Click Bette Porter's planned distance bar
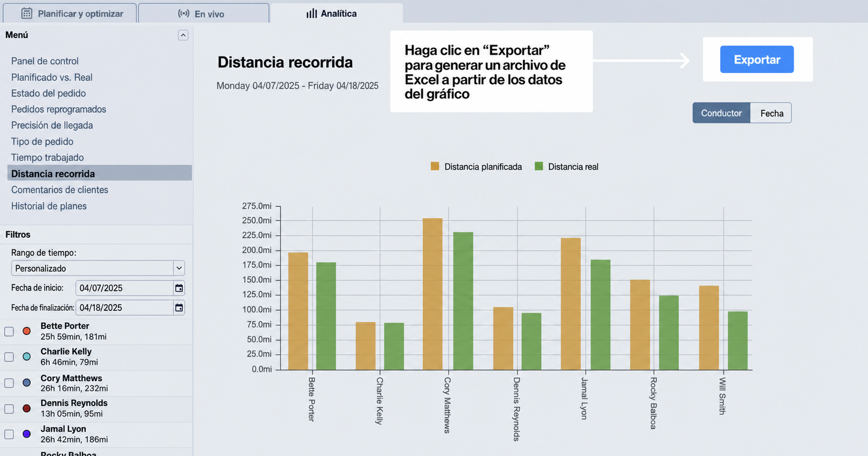This screenshot has width=868, height=456. (298, 311)
